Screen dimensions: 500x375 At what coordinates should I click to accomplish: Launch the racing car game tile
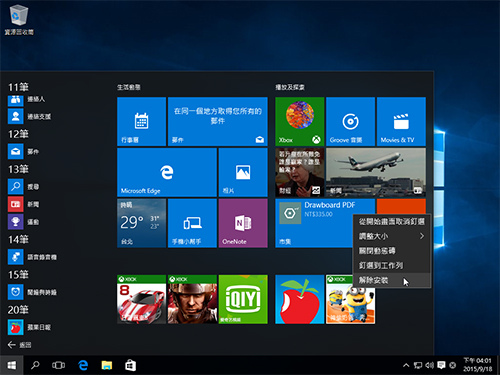click(141, 299)
